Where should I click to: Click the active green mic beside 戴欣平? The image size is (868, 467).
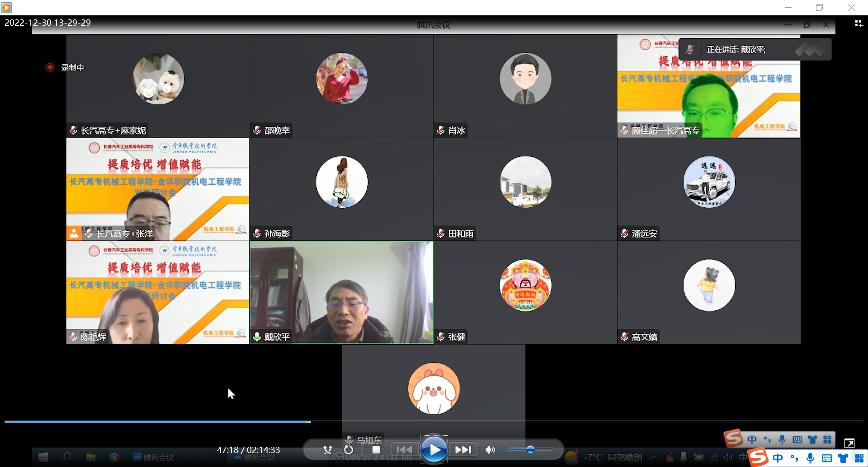(257, 337)
